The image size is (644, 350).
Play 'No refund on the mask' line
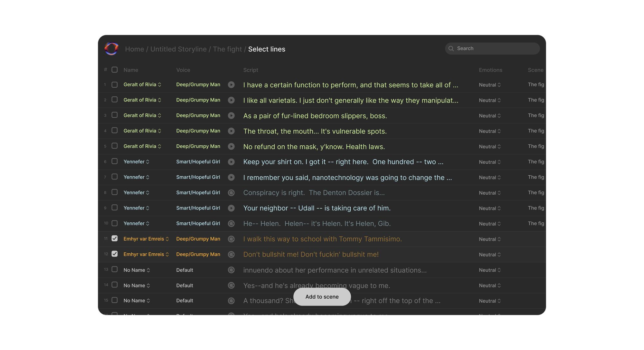231,147
